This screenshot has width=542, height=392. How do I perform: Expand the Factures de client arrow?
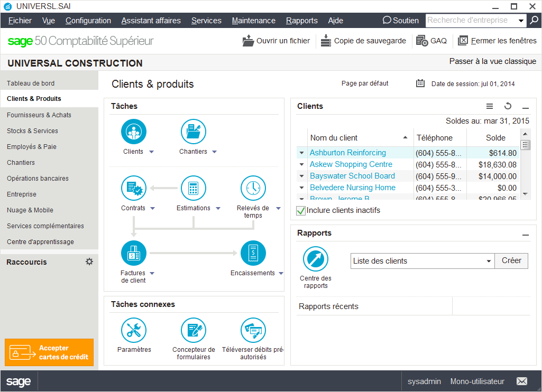(x=152, y=274)
